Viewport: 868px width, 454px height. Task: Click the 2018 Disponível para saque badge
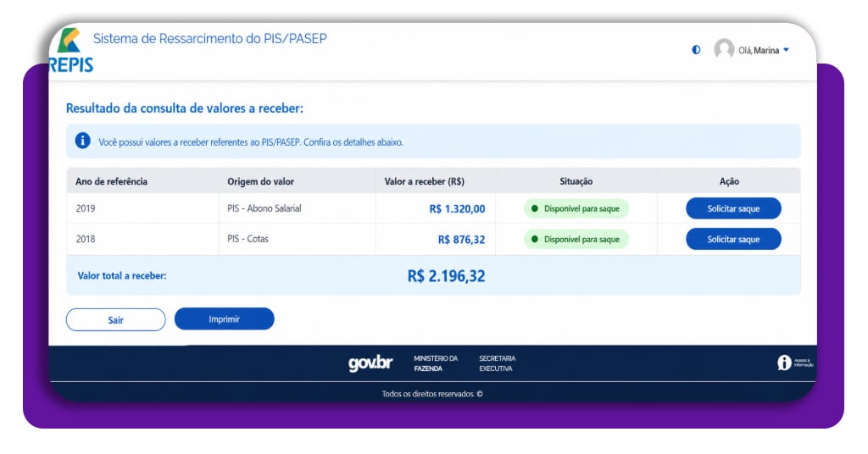[x=576, y=239]
